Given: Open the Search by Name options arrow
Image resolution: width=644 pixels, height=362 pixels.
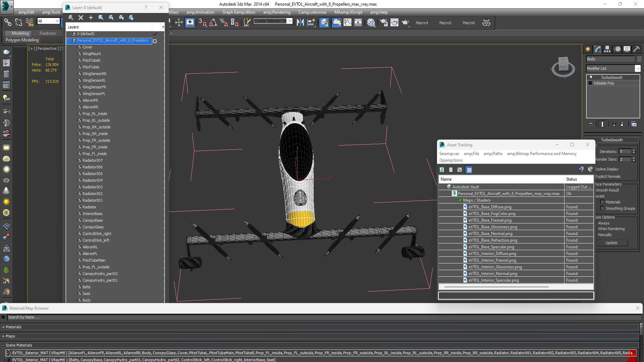Looking at the screenshot, I should click(3, 317).
